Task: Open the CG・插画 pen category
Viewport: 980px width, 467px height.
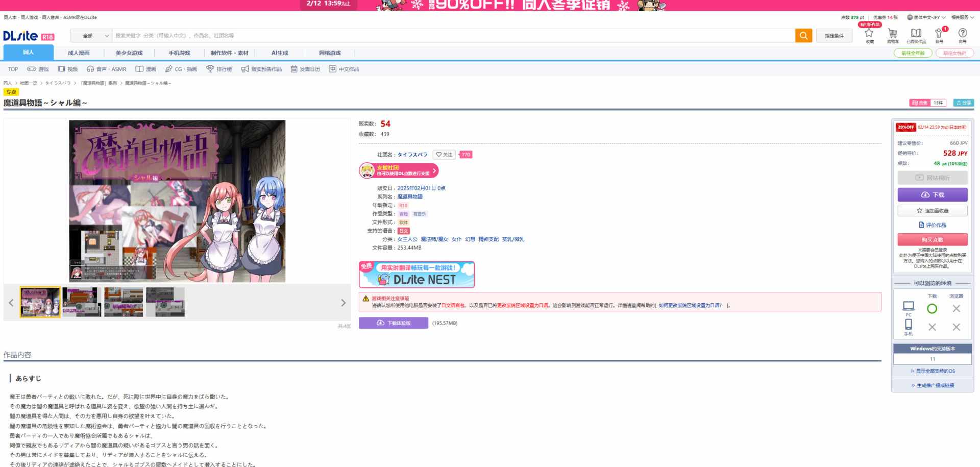Action: (x=181, y=69)
